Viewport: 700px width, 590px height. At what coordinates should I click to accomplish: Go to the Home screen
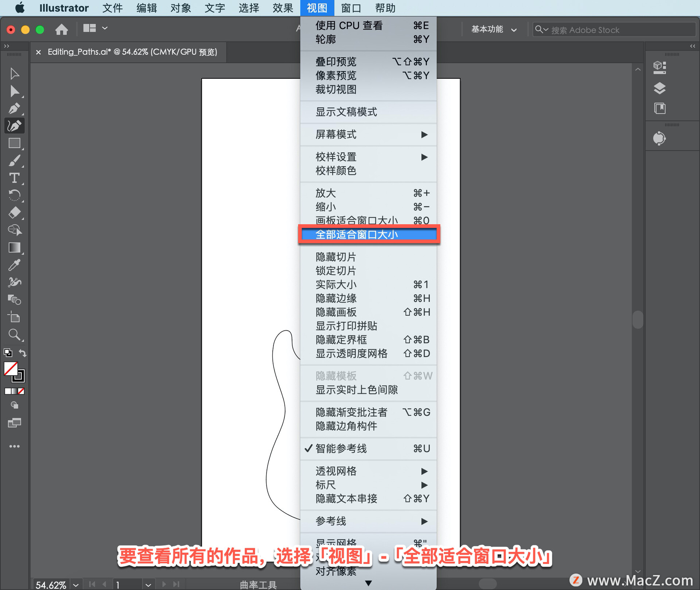(62, 29)
